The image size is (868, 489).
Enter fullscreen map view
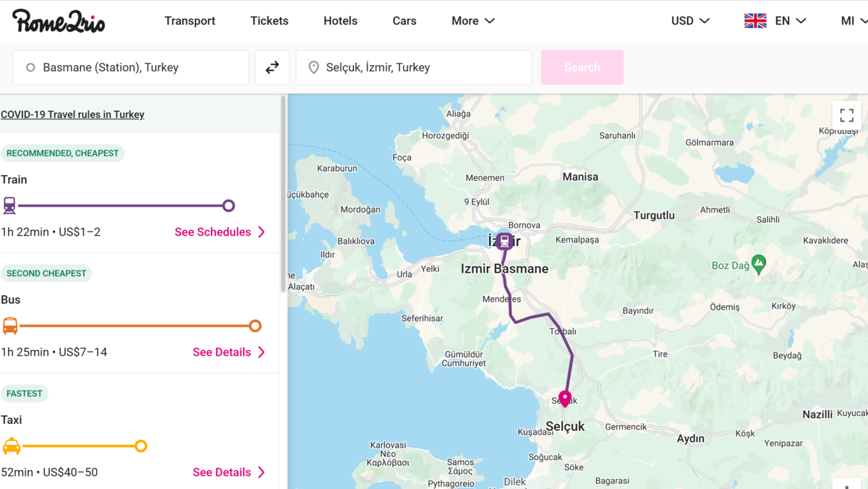[x=847, y=115]
